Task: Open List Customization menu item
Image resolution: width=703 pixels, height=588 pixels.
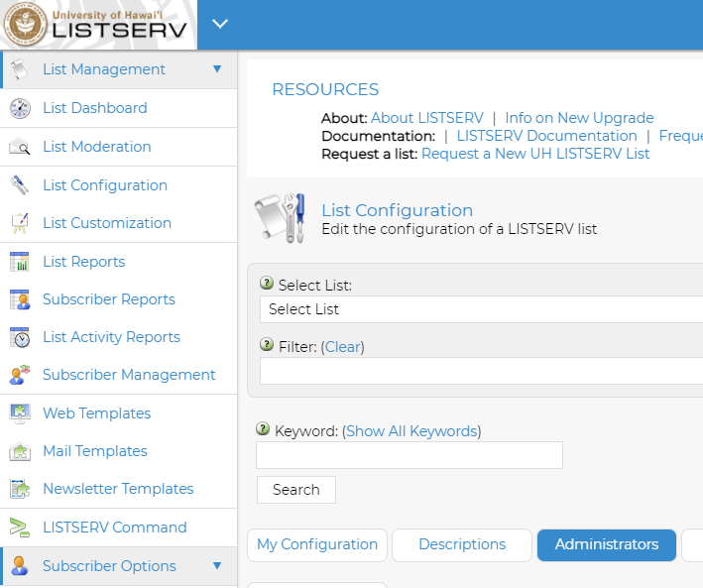Action: [107, 223]
